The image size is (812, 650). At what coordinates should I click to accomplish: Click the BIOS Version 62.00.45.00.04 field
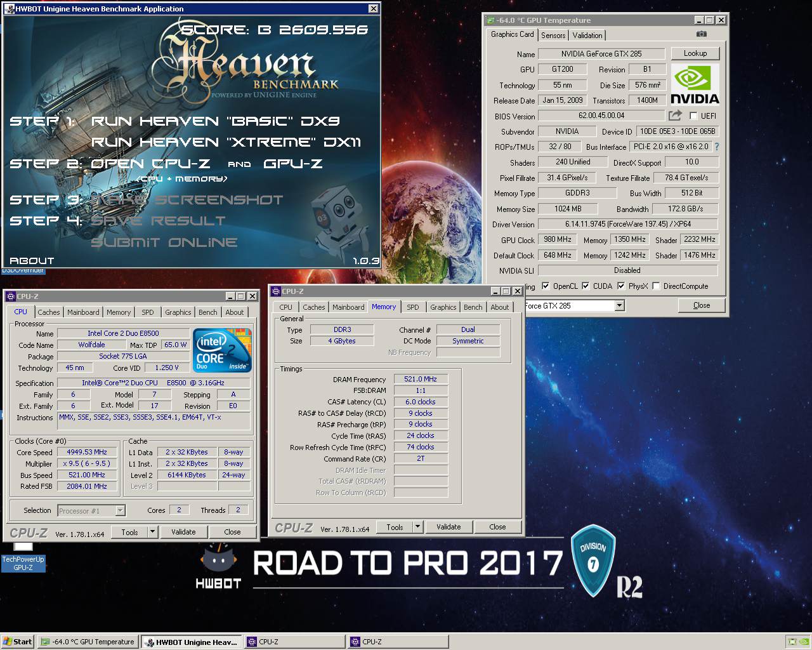601,116
